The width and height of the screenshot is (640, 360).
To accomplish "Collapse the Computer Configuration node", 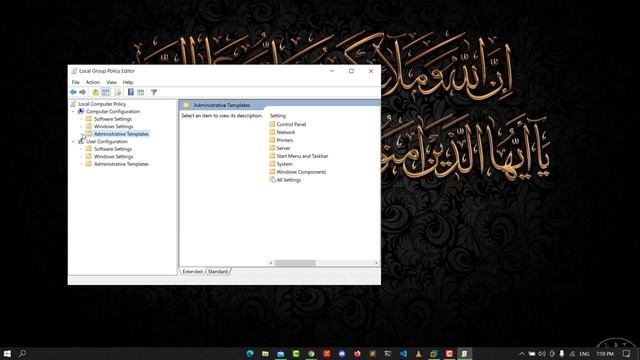I will [73, 111].
